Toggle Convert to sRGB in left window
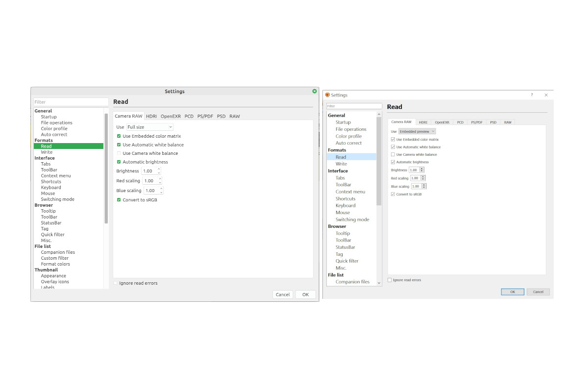Screen dimensions: 588x392 [119, 200]
